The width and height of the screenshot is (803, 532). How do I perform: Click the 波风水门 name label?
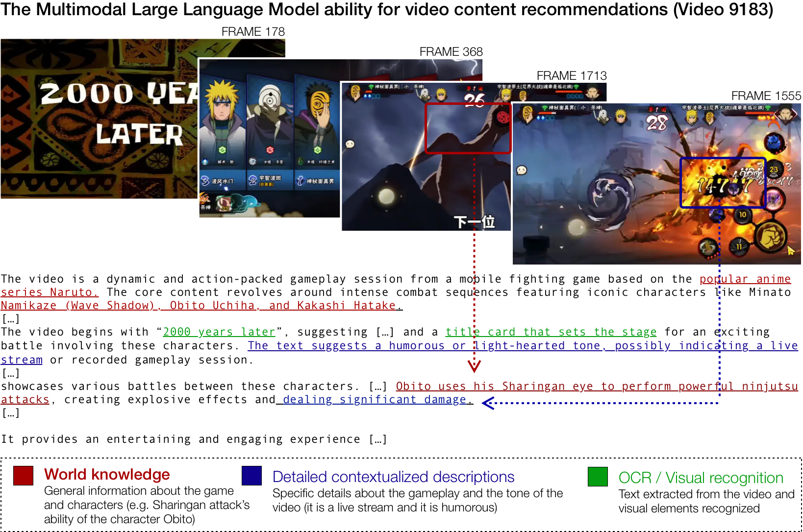tap(222, 181)
